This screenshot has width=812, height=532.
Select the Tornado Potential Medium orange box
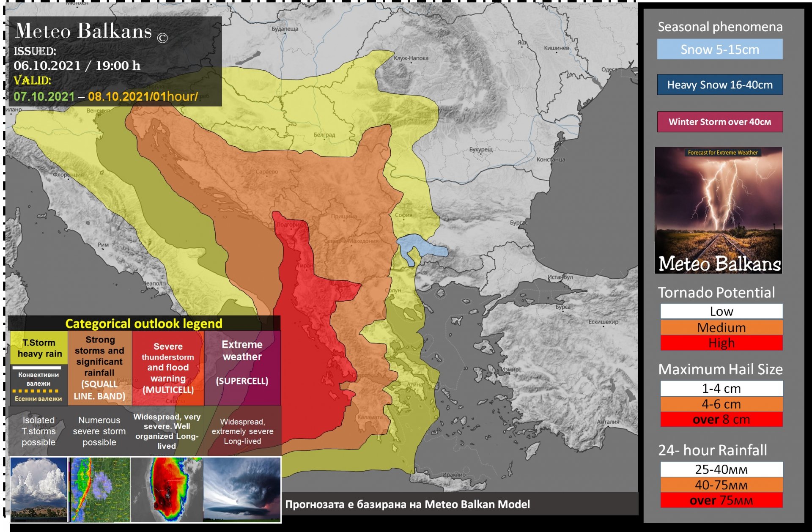(721, 327)
